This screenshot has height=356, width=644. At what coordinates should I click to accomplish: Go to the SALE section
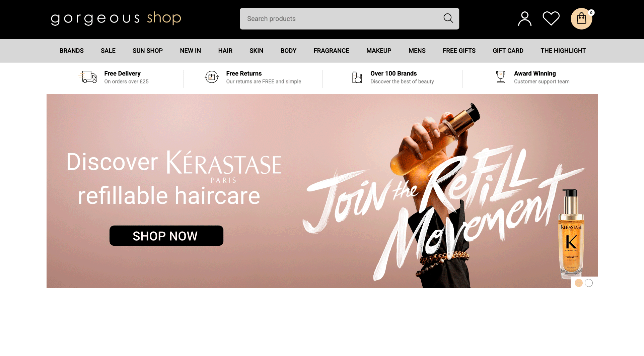click(108, 51)
